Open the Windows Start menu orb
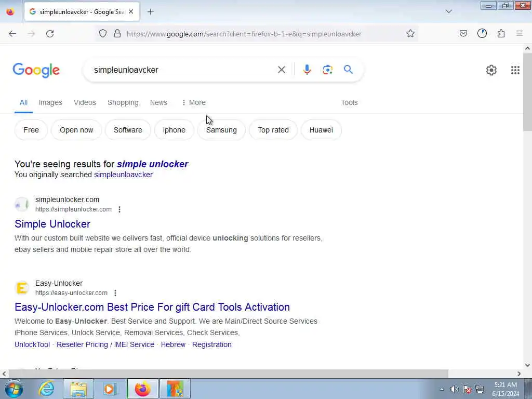 [14, 389]
